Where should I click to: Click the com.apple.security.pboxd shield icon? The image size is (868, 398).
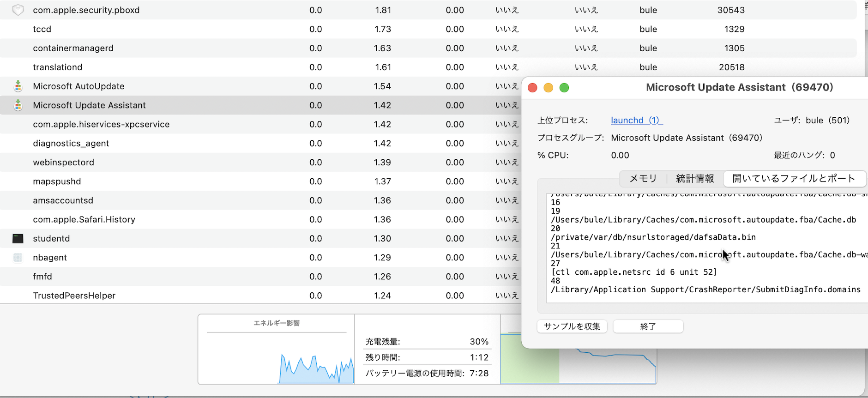(18, 10)
